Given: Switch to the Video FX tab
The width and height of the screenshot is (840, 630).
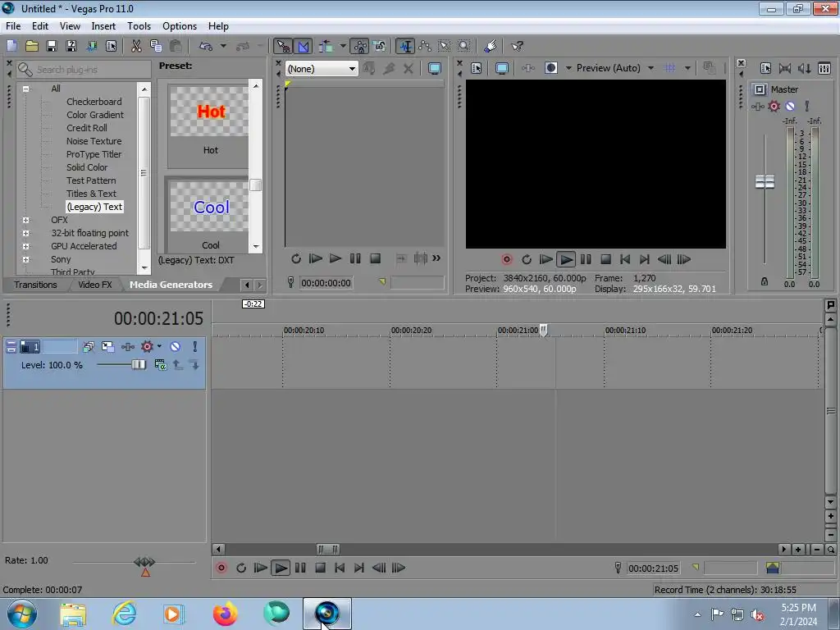Looking at the screenshot, I should click(x=95, y=285).
